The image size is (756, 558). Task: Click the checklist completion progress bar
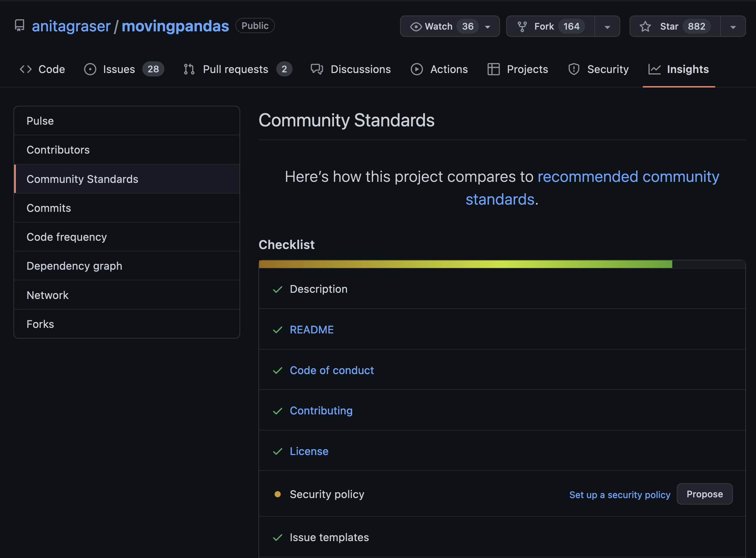[x=502, y=264]
